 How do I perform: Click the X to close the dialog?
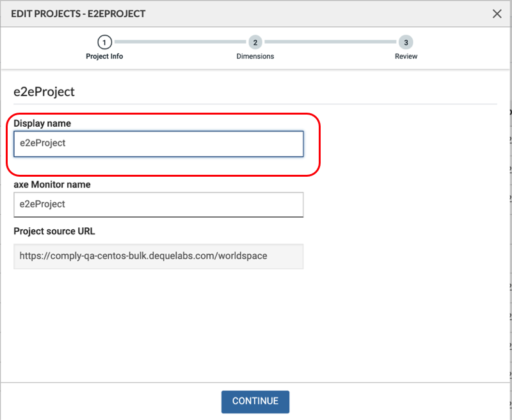point(497,13)
